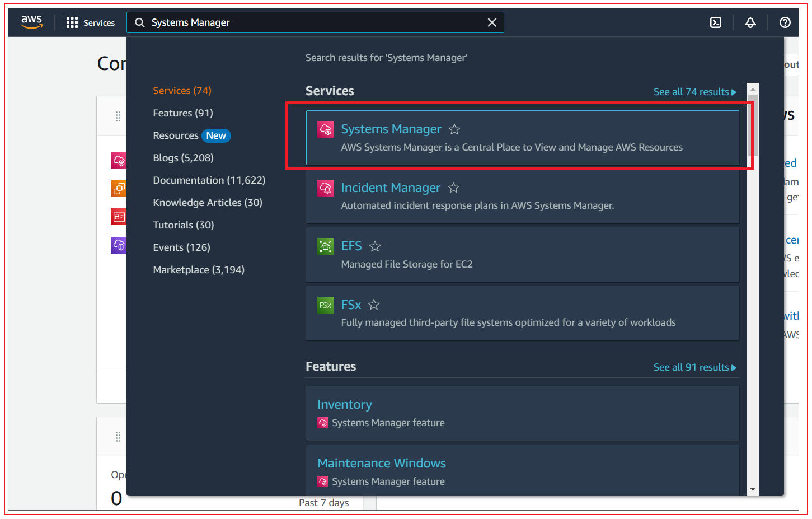
Task: Launch the CloudShell terminal icon
Action: pyautogui.click(x=716, y=22)
